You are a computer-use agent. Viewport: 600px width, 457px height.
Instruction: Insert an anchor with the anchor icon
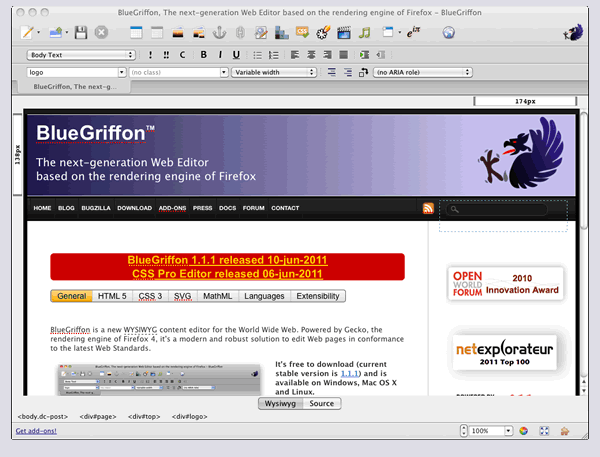[219, 33]
